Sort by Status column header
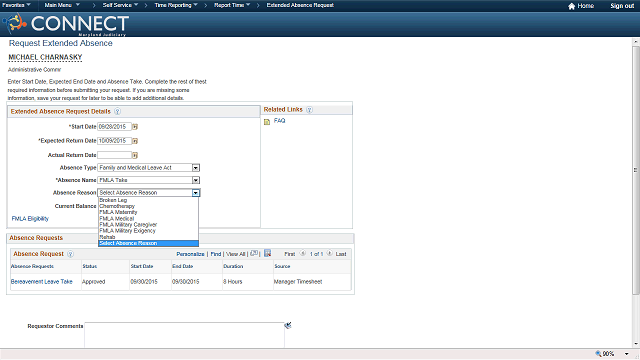Screen dimensions: 640x360 coord(90,266)
